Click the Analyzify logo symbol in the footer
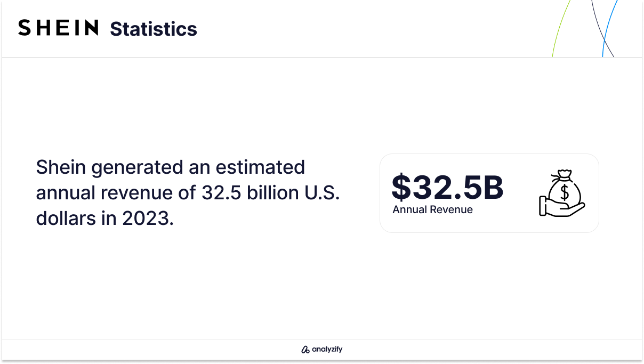 [305, 350]
